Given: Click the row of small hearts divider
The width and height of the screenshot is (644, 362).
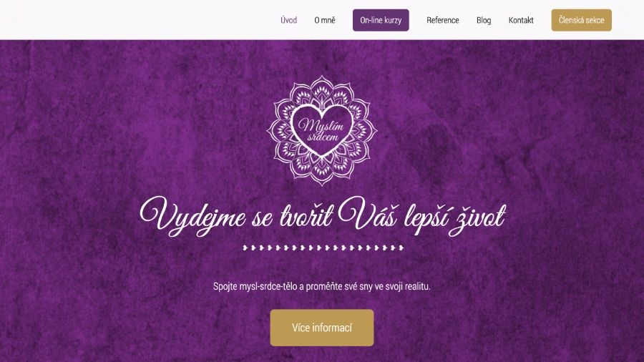Looking at the screenshot, I should click(x=323, y=248).
